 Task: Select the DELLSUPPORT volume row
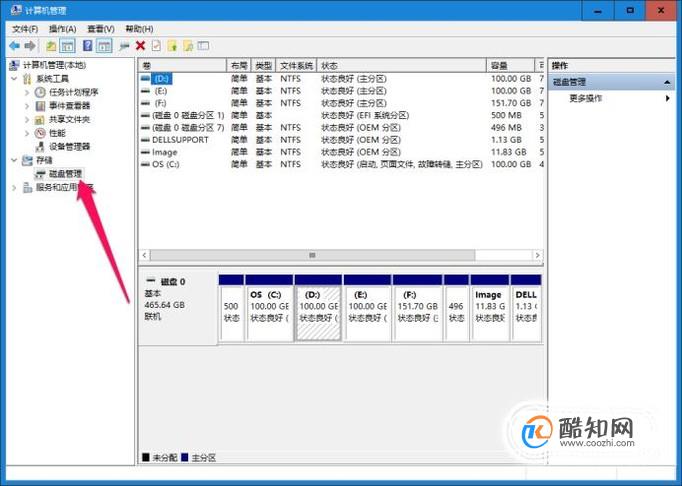coord(341,140)
